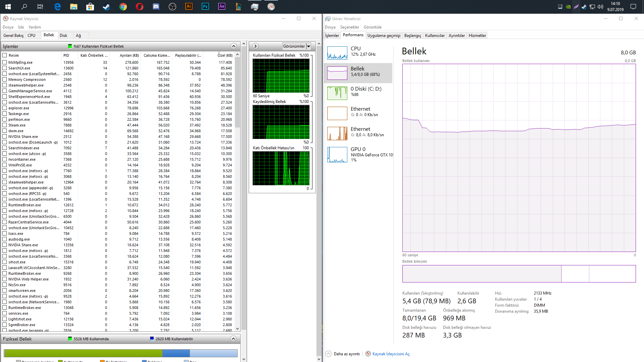Open network status tray icon

592,7
